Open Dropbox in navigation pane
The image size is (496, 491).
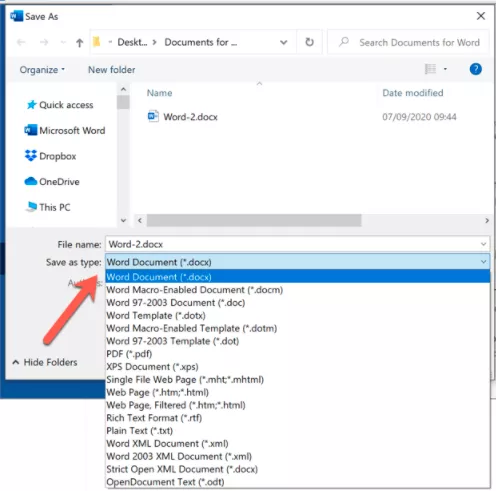coord(51,156)
